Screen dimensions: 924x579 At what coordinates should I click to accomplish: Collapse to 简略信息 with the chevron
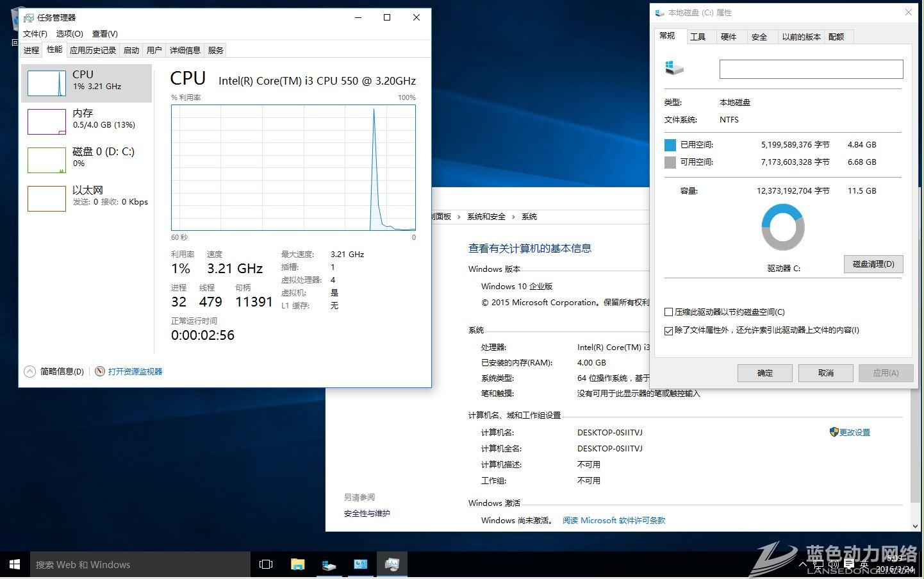click(29, 371)
